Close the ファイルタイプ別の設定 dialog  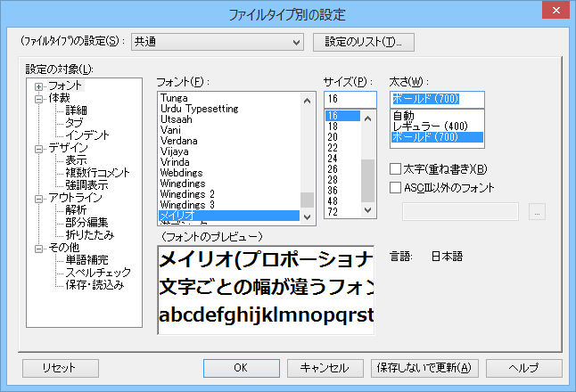click(555, 12)
